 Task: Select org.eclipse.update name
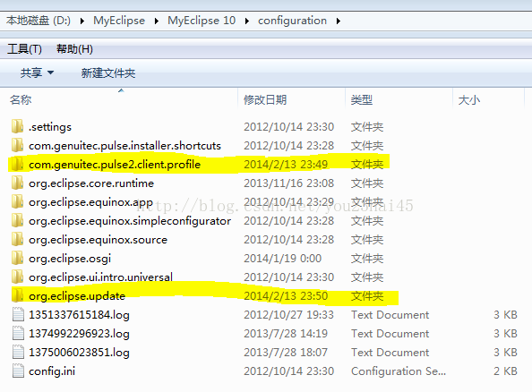(x=77, y=296)
